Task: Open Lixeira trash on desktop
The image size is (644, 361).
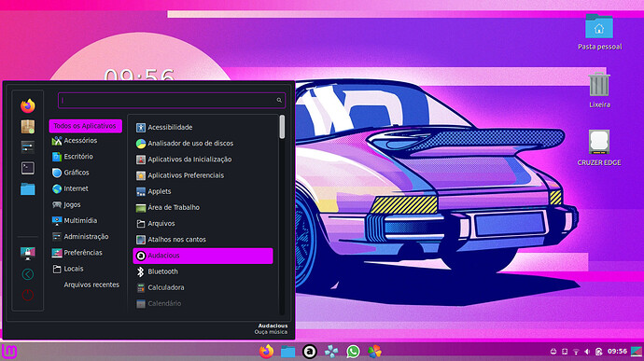Action: (599, 90)
